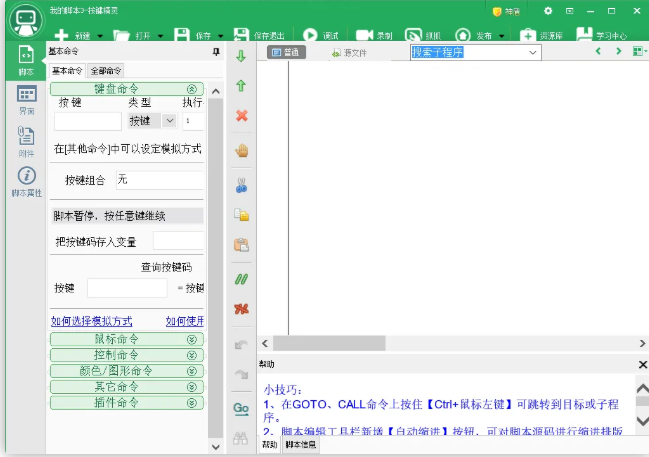Click the Go icon in vertical toolbar
The image size is (649, 457).
point(241,408)
